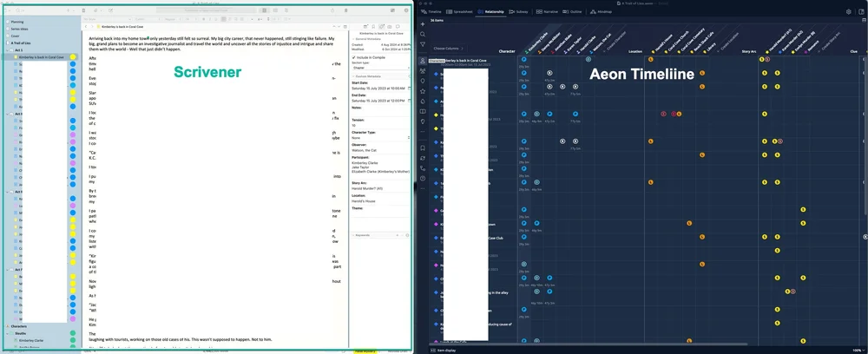
Task: Switch to the Narrative view tab
Action: 547,11
